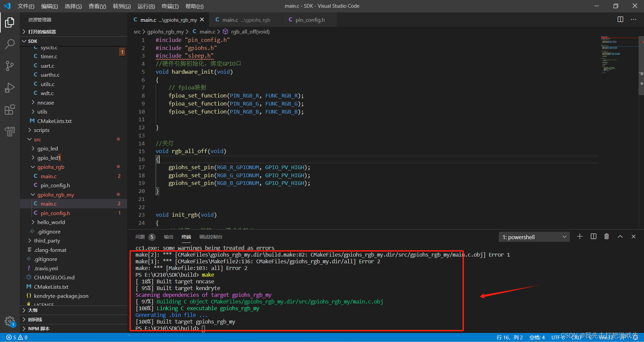This screenshot has width=644, height=342.
Task: Close the terminal panel
Action: click(x=634, y=236)
